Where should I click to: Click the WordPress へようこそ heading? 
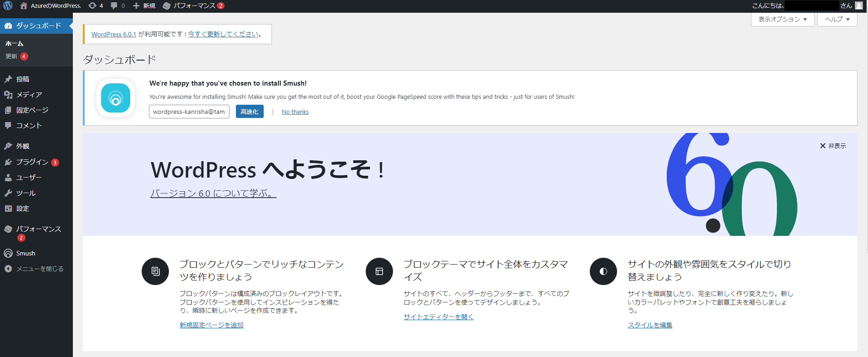point(267,170)
